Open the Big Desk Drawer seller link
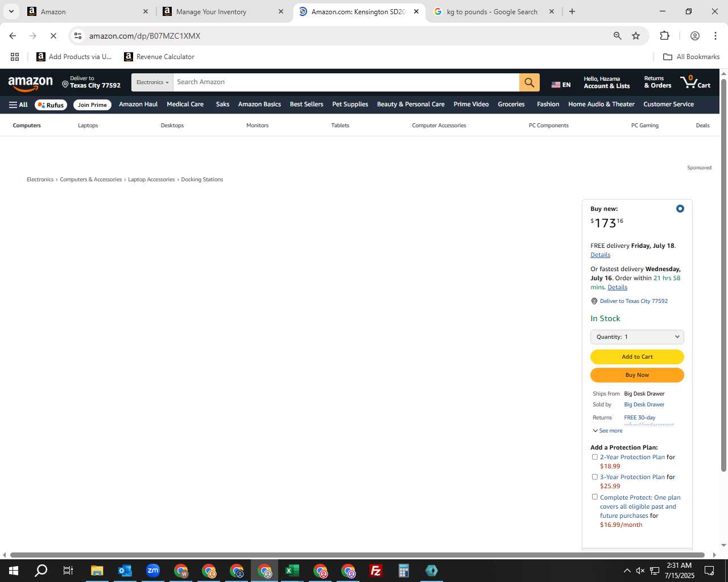 [x=644, y=405]
